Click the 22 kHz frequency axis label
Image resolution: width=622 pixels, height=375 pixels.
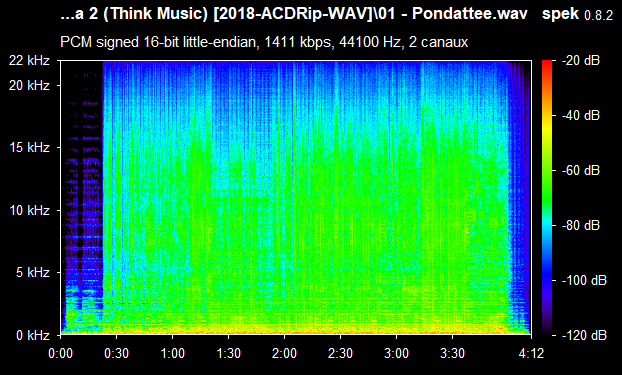coord(30,61)
